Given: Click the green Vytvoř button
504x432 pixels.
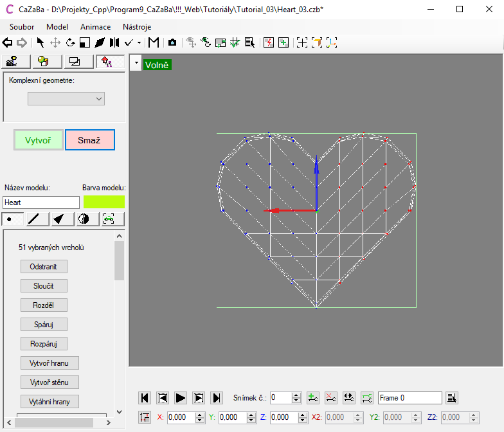Looking at the screenshot, I should point(38,140).
